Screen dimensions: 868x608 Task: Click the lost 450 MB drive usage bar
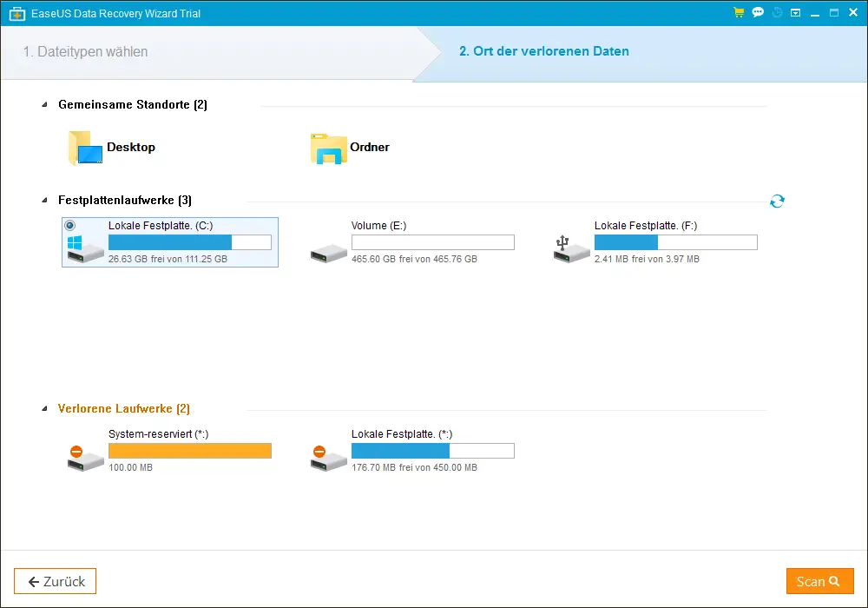(433, 451)
